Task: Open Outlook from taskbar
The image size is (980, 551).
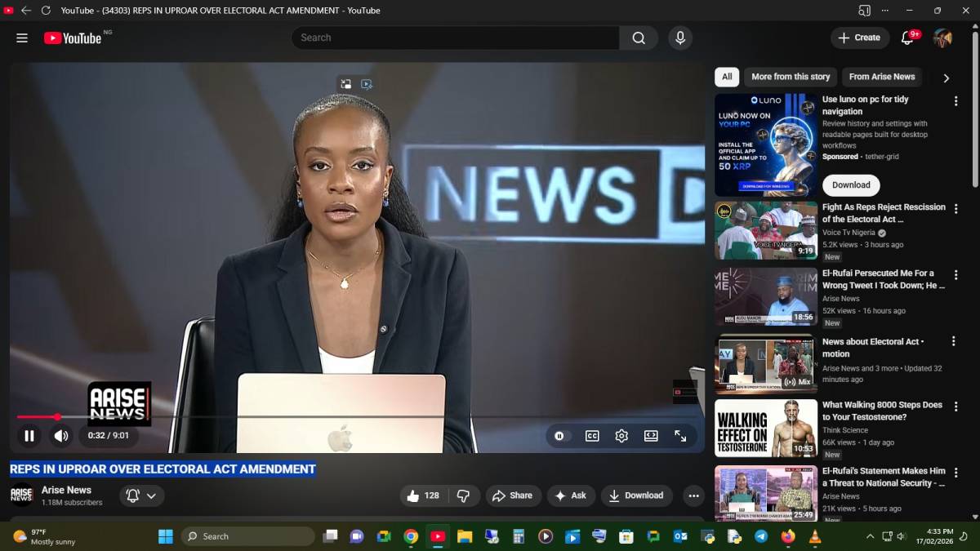Action: click(680, 536)
